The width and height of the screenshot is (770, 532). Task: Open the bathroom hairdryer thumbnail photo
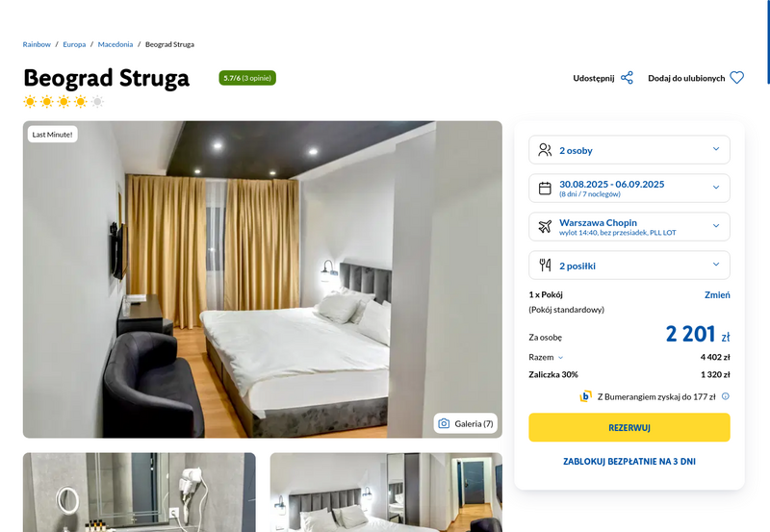[x=140, y=493]
